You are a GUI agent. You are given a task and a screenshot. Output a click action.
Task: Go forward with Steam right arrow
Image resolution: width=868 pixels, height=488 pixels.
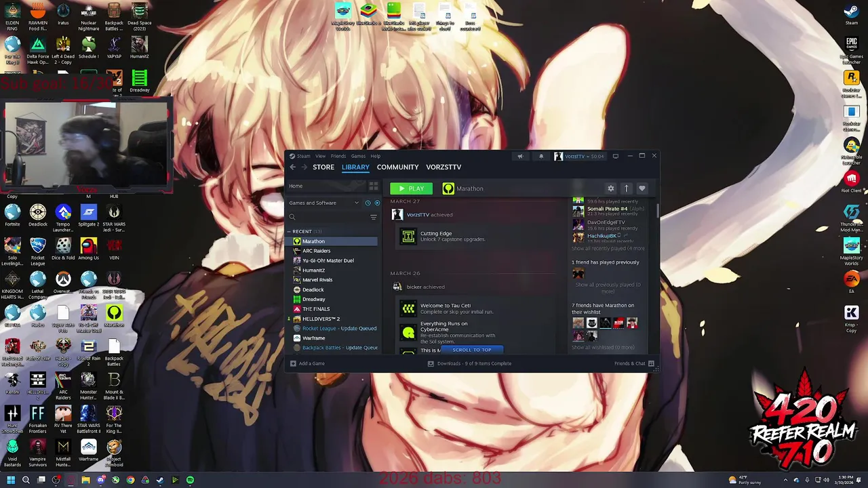coord(304,167)
